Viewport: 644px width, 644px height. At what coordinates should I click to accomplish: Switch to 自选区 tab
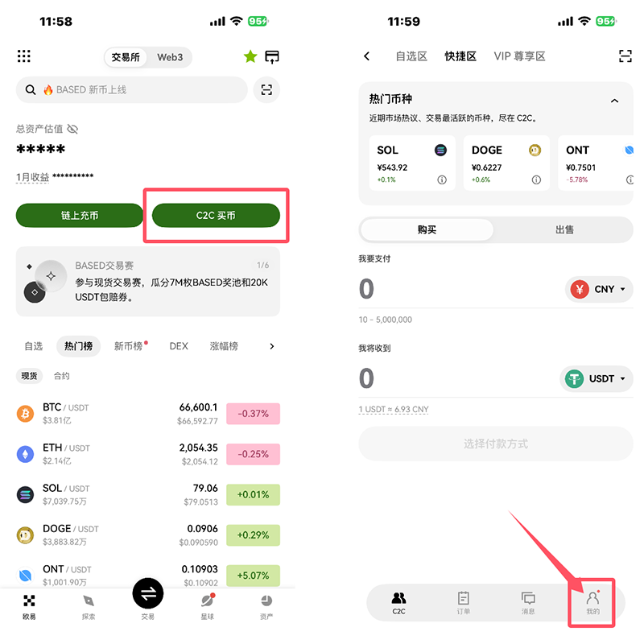pos(411,56)
